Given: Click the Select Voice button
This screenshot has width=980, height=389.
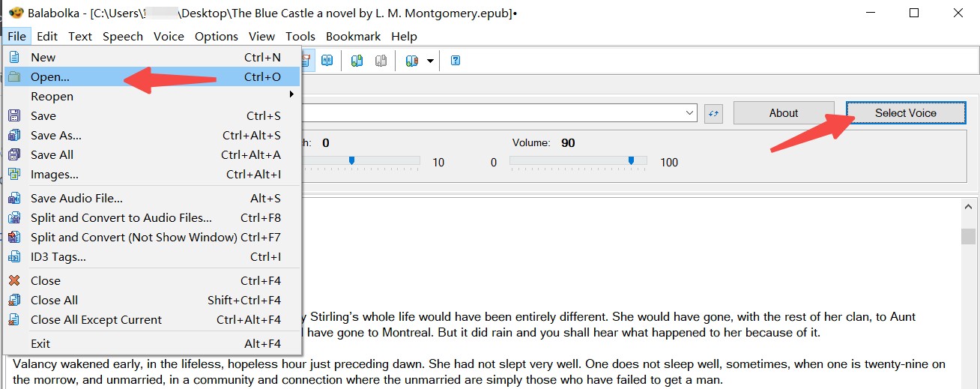Looking at the screenshot, I should tap(906, 113).
